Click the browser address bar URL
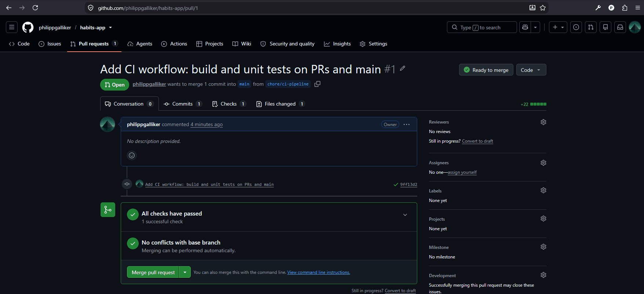Screen dimensions: 644x294 [x=148, y=8]
